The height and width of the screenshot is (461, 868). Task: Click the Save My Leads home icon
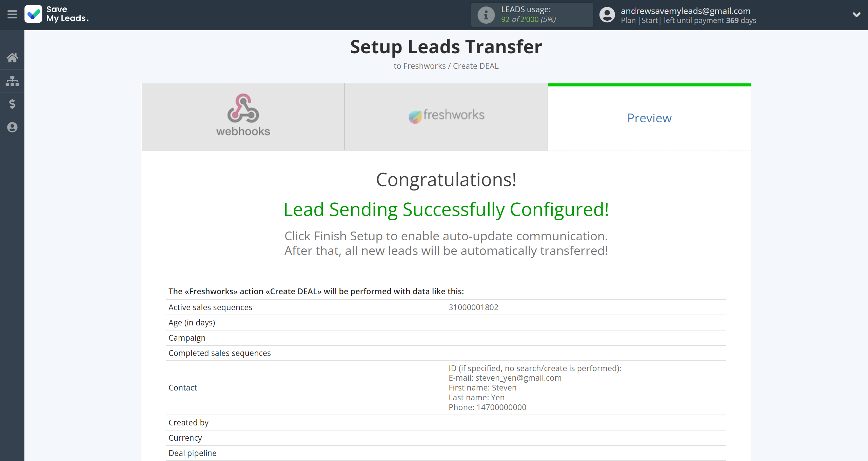point(12,57)
